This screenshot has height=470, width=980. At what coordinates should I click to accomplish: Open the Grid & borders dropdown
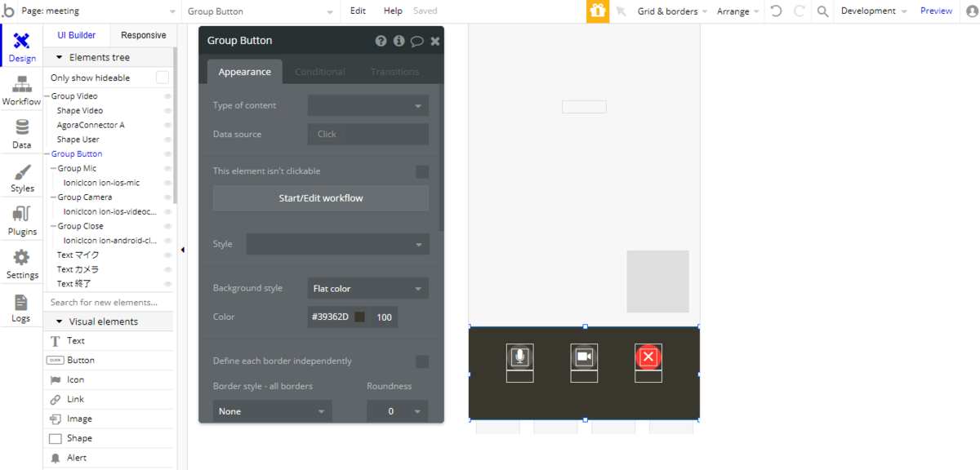(672, 11)
